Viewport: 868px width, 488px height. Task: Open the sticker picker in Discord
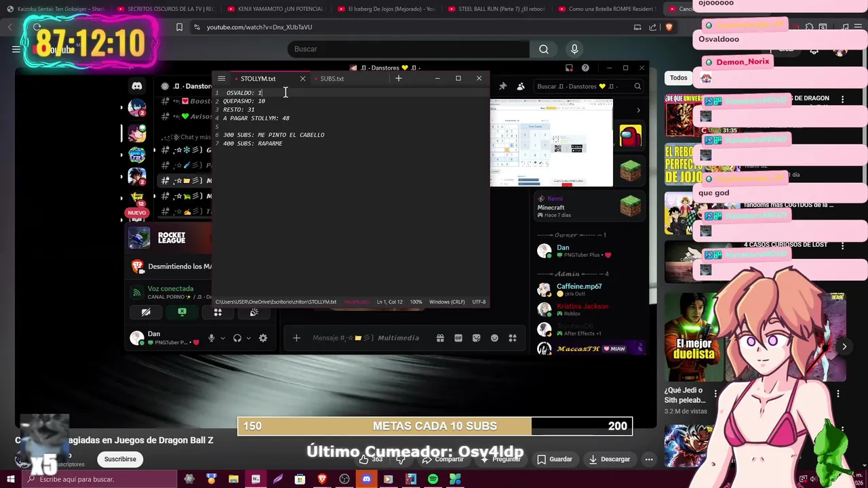pyautogui.click(x=476, y=338)
